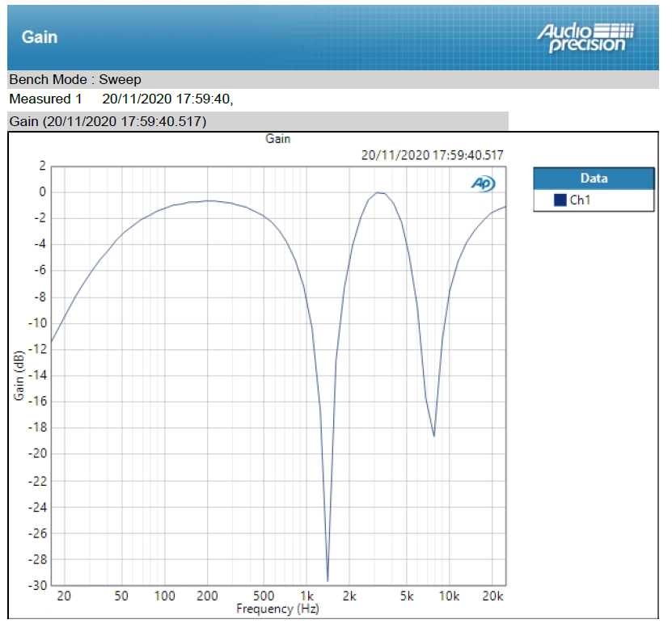Click the Ch1 dark blue color swatch
672x628 pixels.
pyautogui.click(x=560, y=200)
